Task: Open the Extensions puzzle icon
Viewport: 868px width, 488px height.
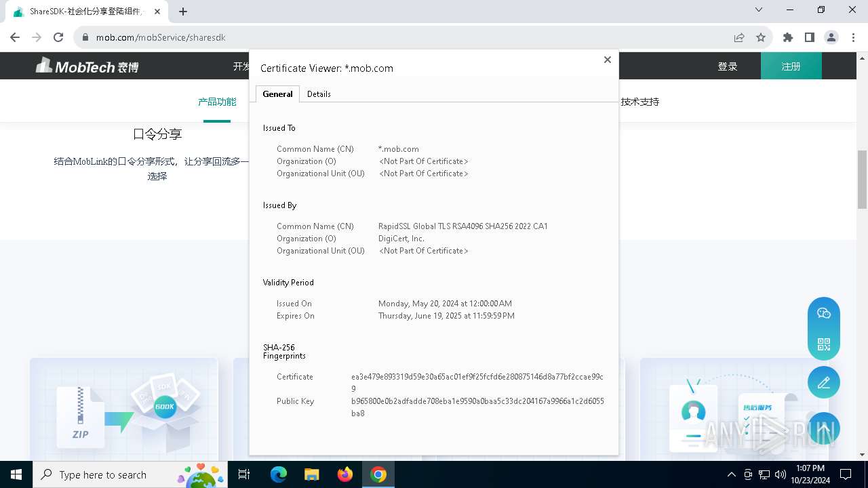Action: pos(788,37)
